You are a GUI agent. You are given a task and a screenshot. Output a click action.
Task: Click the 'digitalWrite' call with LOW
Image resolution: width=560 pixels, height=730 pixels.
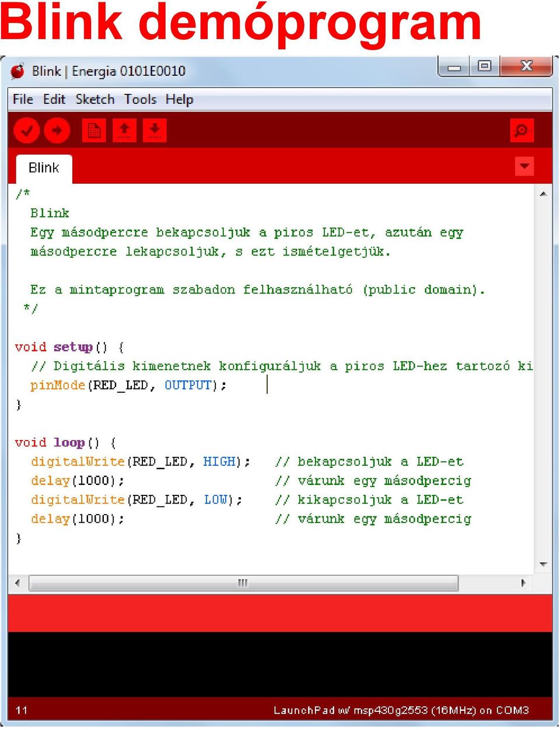pyautogui.click(x=137, y=500)
